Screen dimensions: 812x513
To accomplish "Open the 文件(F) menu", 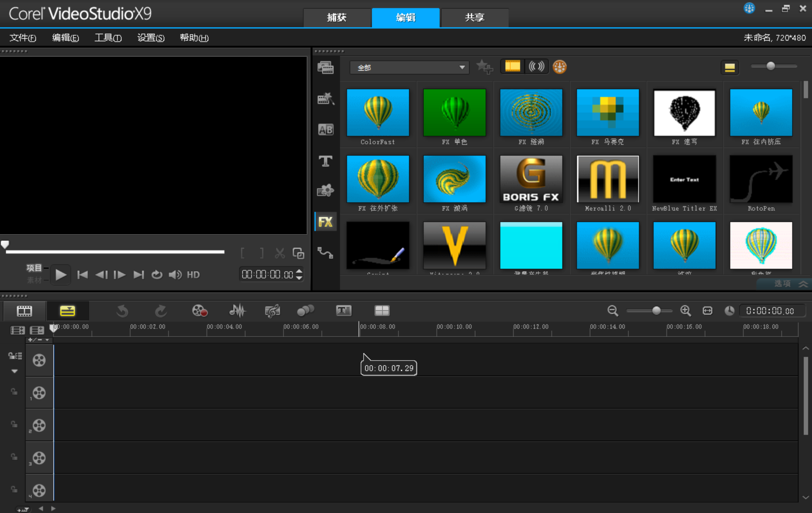I will [23, 38].
